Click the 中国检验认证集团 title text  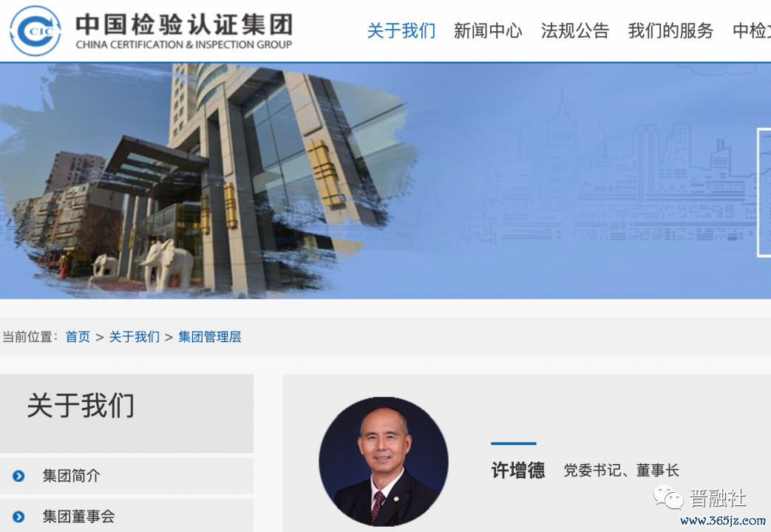pyautogui.click(x=184, y=24)
